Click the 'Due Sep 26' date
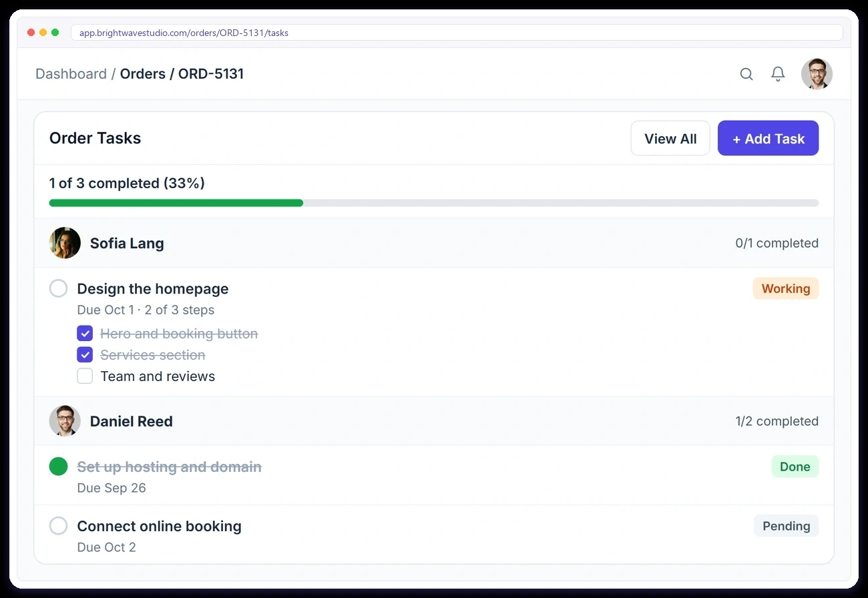The width and height of the screenshot is (868, 598). 112,488
